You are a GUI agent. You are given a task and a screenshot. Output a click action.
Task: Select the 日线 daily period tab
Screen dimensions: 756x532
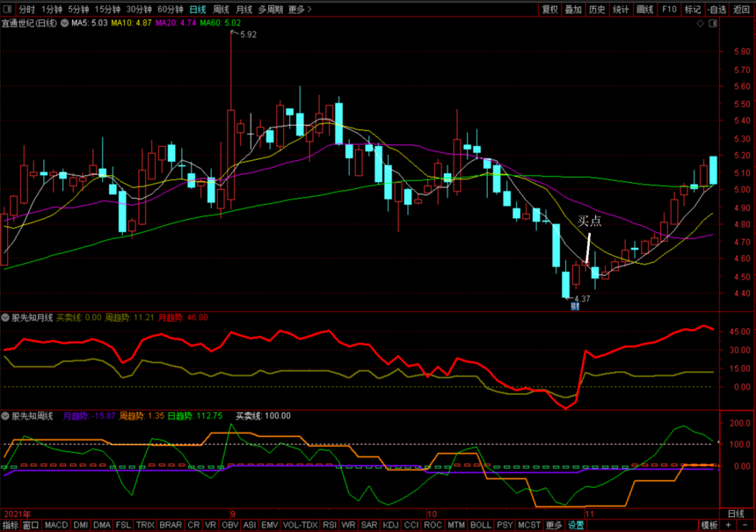(x=198, y=9)
